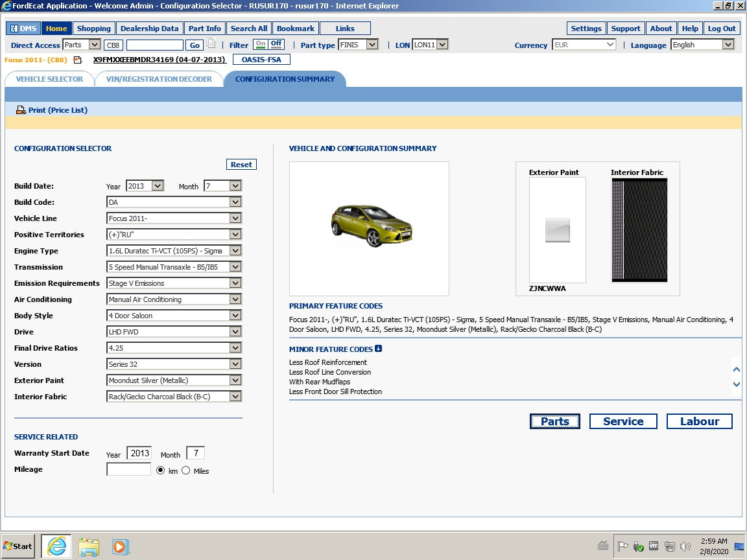Viewport: 747px width, 560px height.
Task: Open the VIN/Registration Decoder tab
Action: (x=158, y=78)
